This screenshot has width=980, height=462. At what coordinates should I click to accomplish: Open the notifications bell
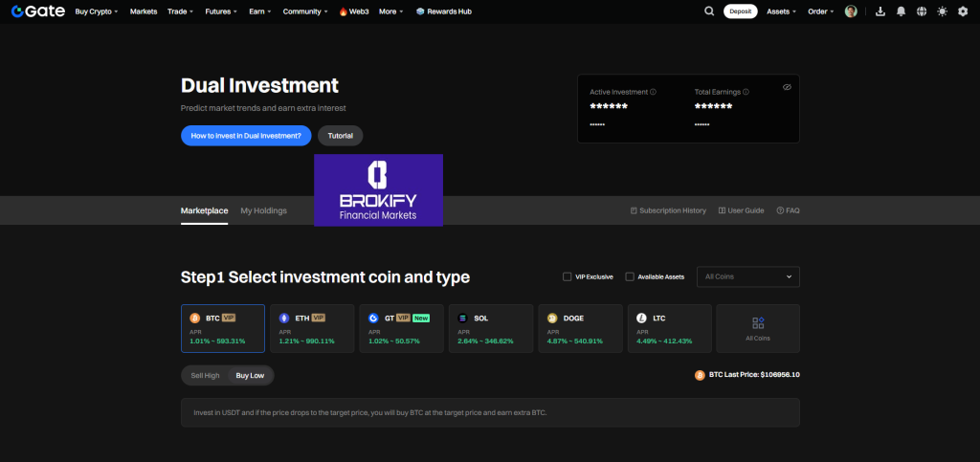[x=901, y=11]
